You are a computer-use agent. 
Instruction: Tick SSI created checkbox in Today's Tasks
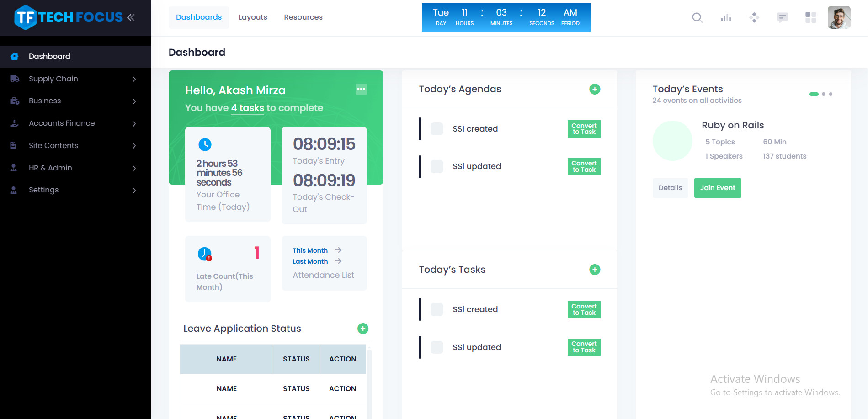coord(437,309)
